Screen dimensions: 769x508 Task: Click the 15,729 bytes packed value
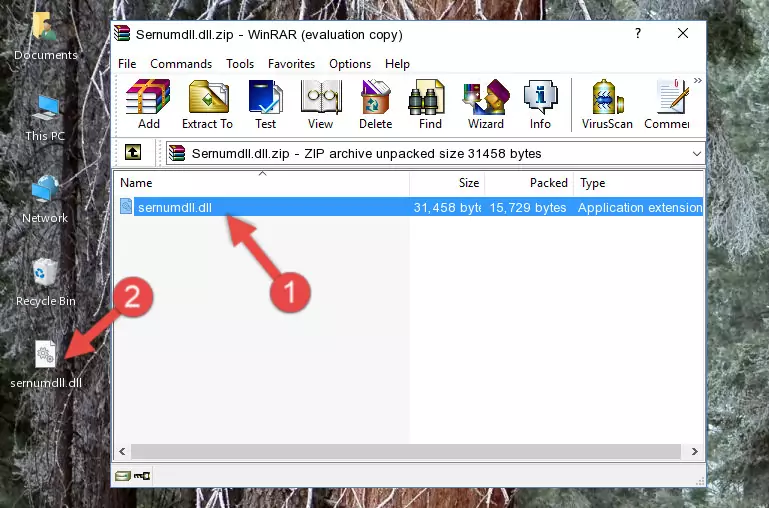pos(528,208)
